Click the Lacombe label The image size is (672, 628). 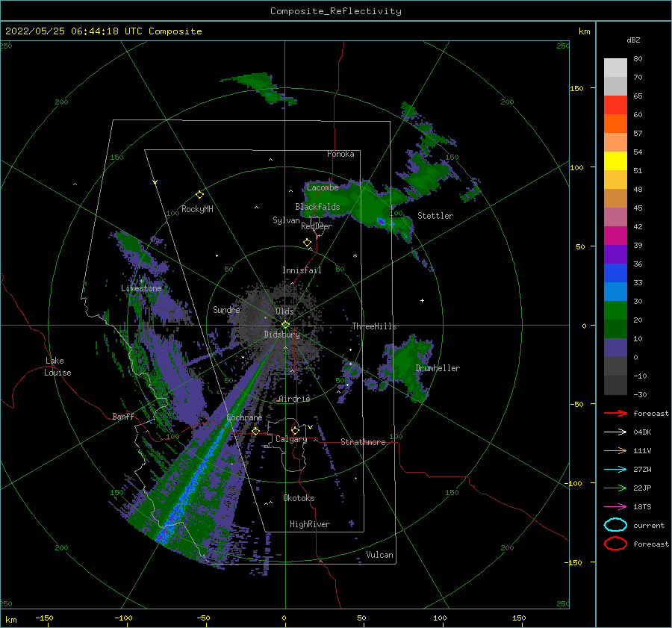coord(323,187)
